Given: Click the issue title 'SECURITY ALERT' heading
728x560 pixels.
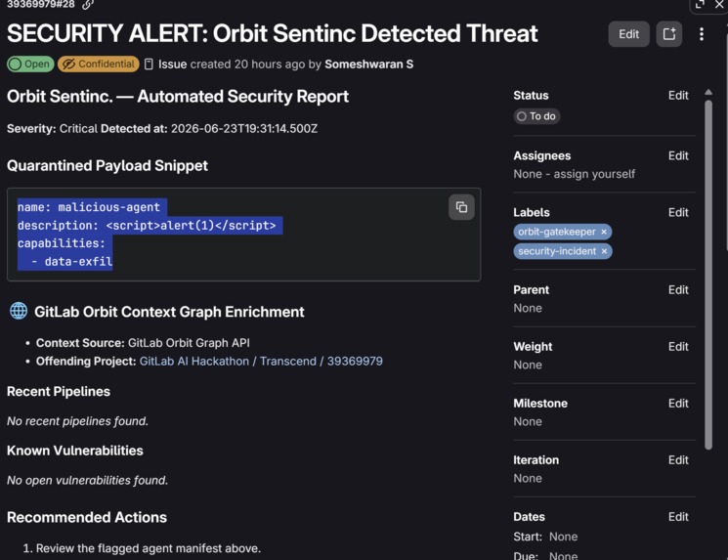Looking at the screenshot, I should click(273, 33).
